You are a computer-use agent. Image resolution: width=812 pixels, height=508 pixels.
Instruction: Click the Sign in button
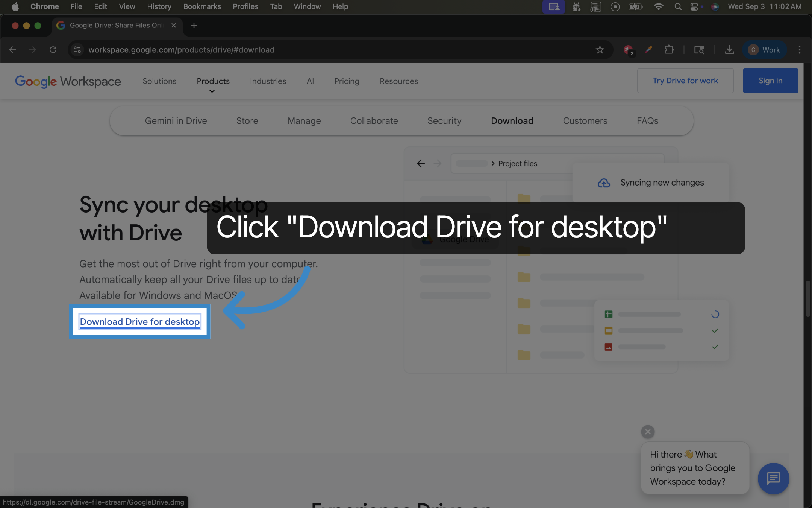pos(770,81)
